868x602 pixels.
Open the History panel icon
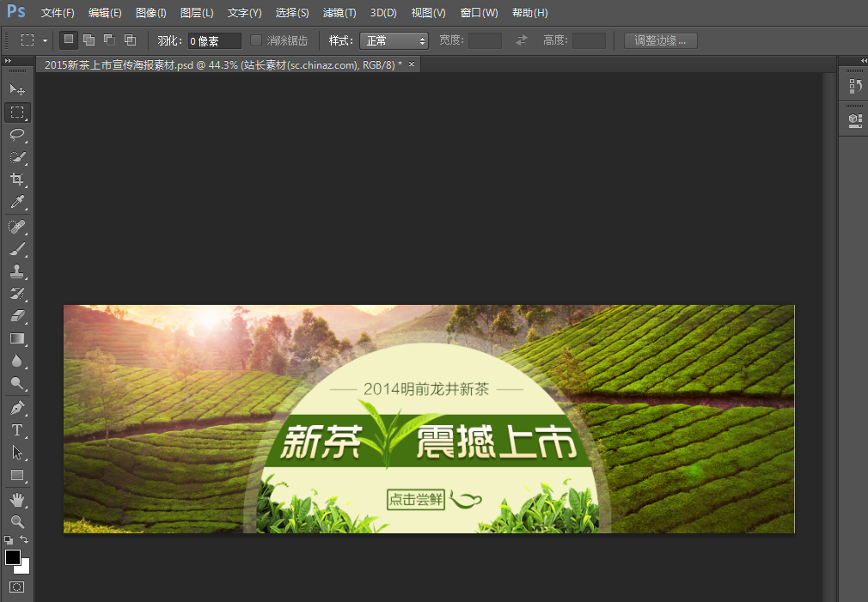click(x=855, y=87)
